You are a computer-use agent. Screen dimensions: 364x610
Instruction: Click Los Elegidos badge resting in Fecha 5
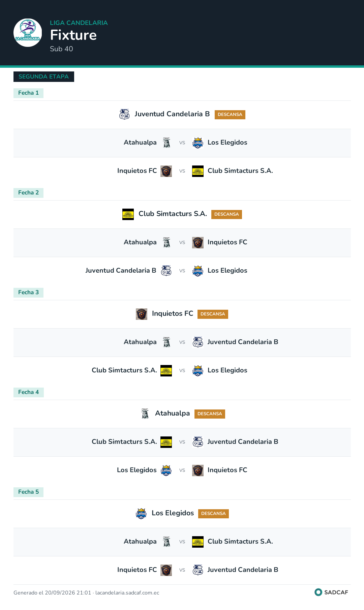click(x=141, y=513)
